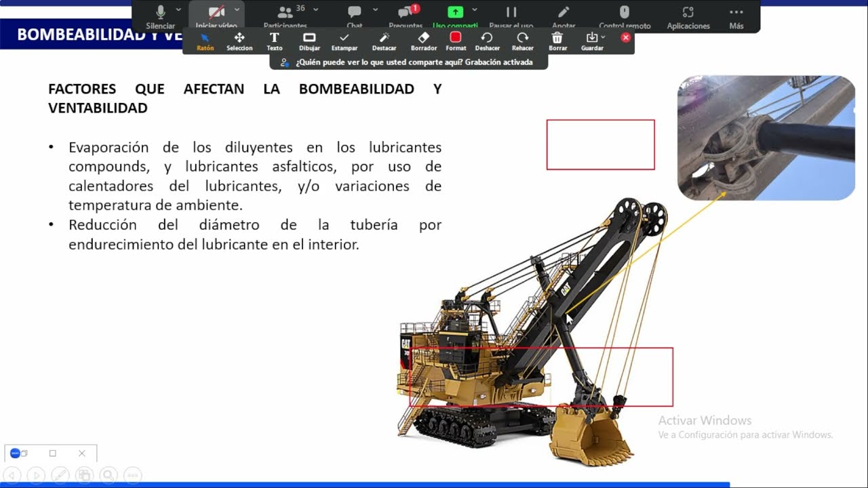The width and height of the screenshot is (868, 488).
Task: Open Control remoto options
Action: tap(625, 16)
